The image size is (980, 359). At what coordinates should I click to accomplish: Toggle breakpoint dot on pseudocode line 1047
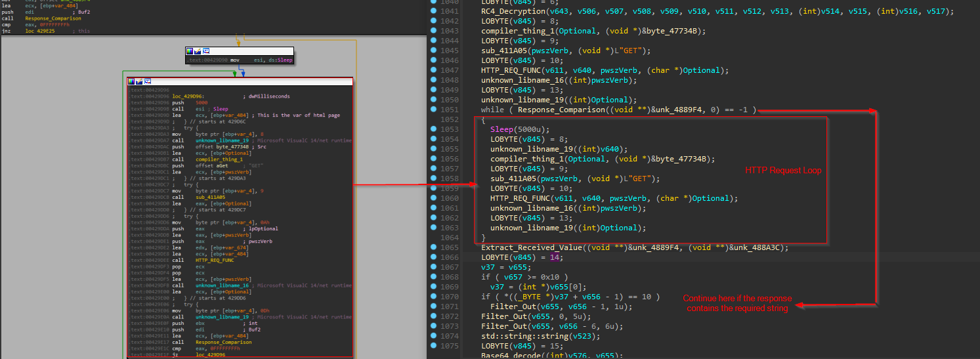(433, 70)
